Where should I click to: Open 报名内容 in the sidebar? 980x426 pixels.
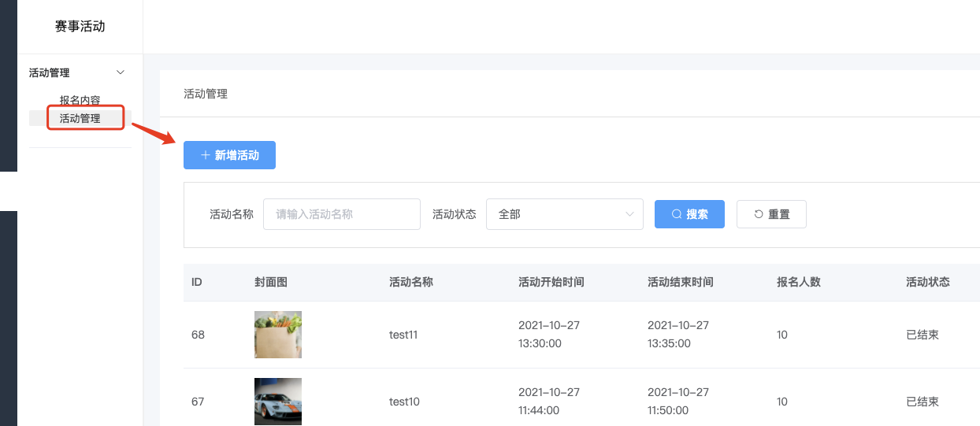[80, 100]
